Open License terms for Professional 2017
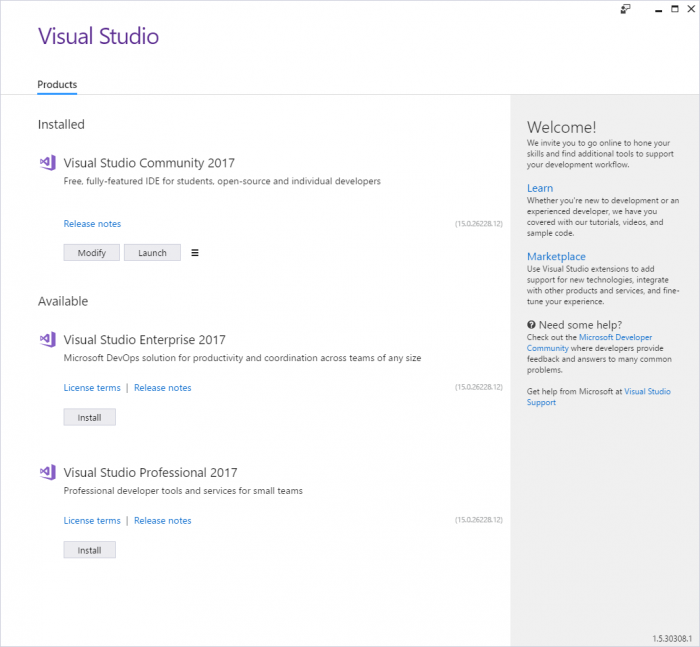Screen dimensions: 700x647 [92, 521]
